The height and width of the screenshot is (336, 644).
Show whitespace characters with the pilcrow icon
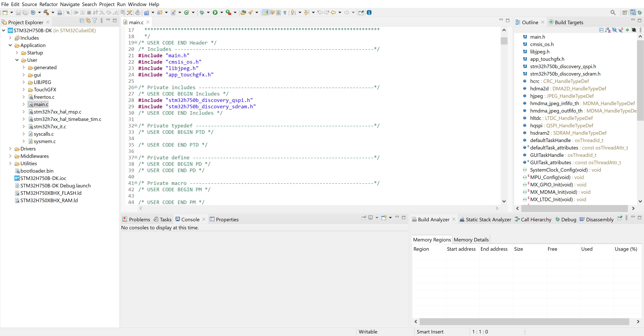click(x=285, y=12)
